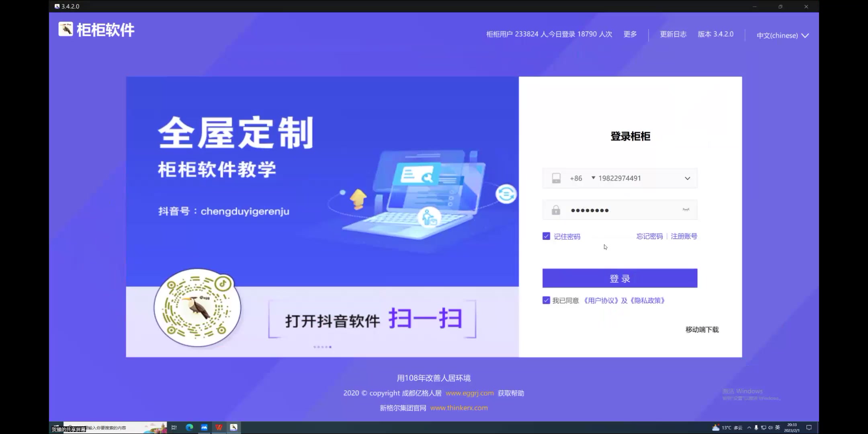Open the 20:33 clock and date
The width and height of the screenshot is (868, 434).
(x=792, y=428)
